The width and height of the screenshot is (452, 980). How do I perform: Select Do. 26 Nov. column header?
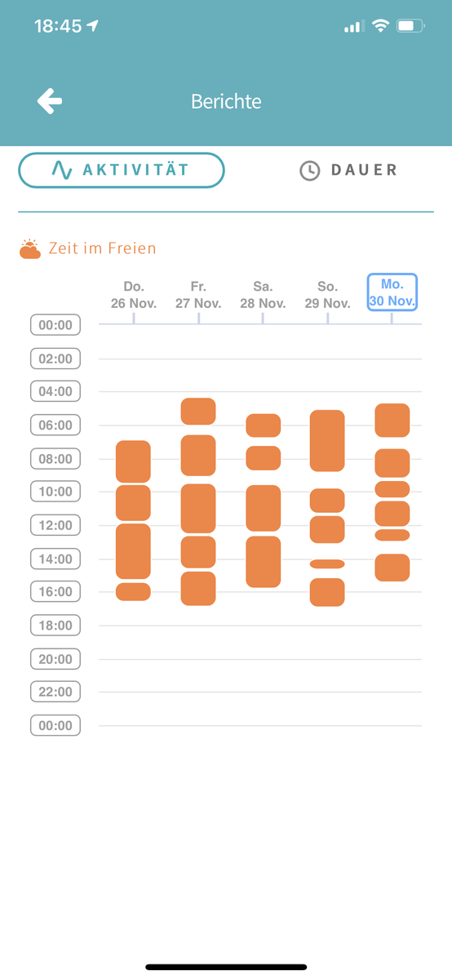(133, 295)
